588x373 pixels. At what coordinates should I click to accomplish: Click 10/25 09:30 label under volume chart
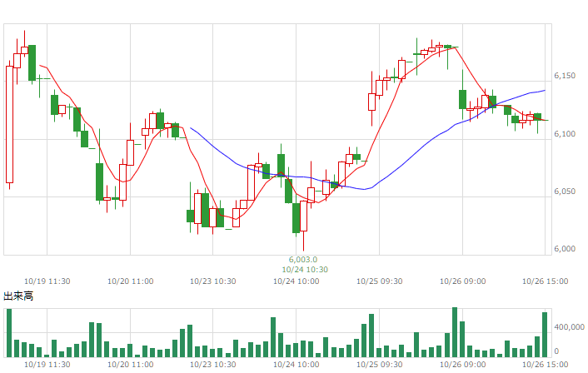[x=380, y=365]
